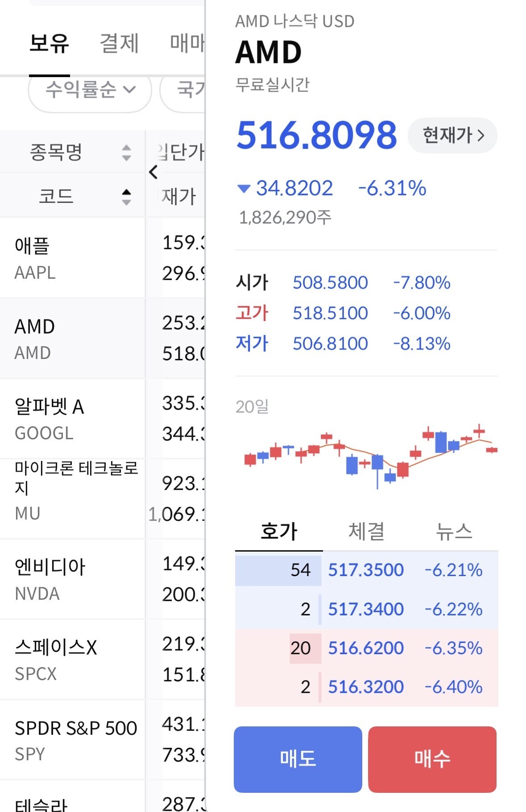This screenshot has height=812, width=526.
Task: Tap the red 매수 buy button
Action: coord(432,759)
